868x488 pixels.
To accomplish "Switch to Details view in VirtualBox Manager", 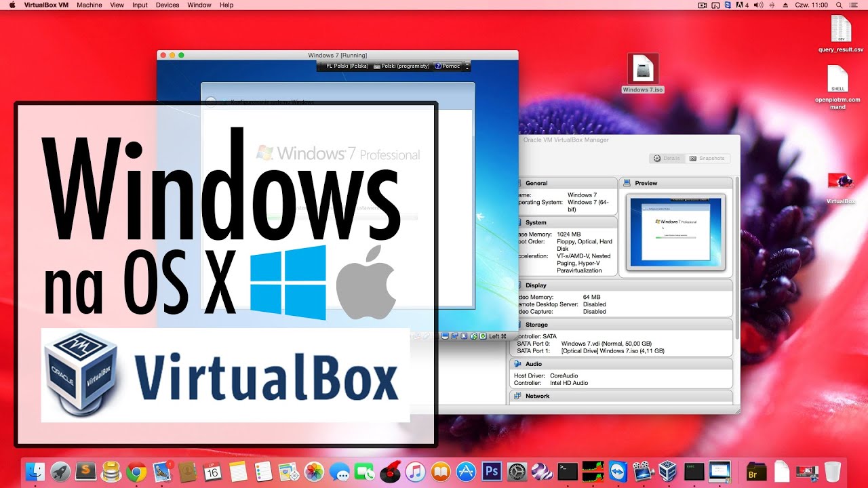I will (x=667, y=158).
